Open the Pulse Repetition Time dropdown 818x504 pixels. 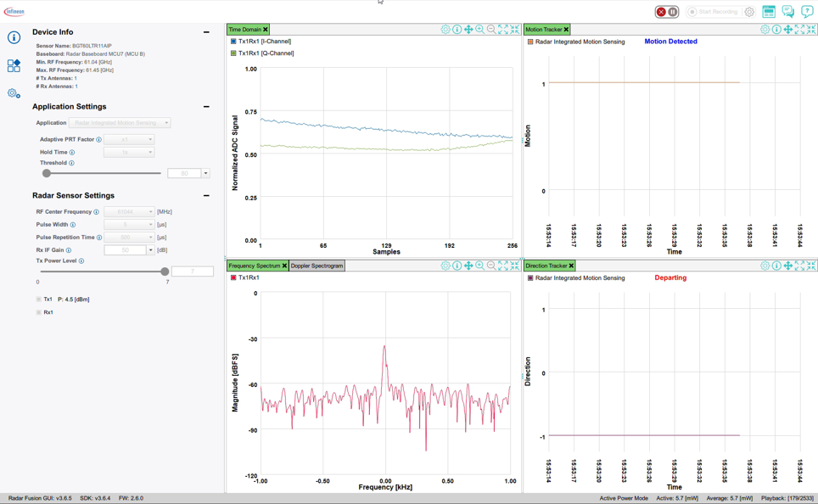click(x=129, y=238)
